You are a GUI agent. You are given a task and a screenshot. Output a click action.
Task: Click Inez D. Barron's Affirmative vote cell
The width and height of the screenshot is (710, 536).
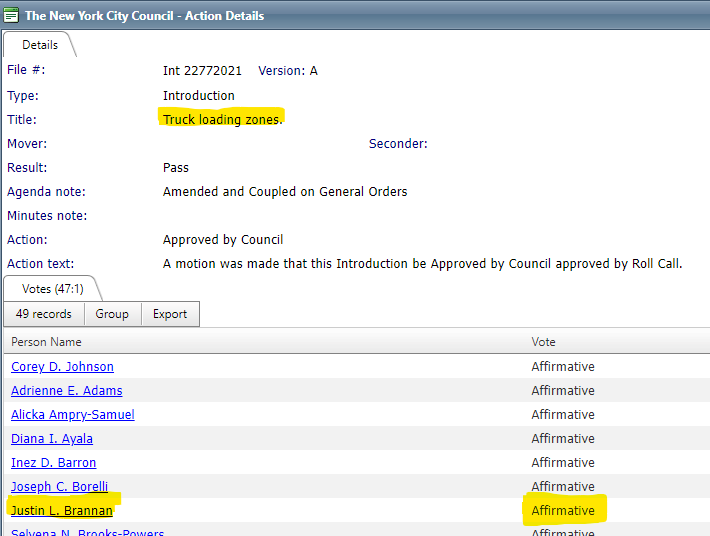pyautogui.click(x=563, y=463)
